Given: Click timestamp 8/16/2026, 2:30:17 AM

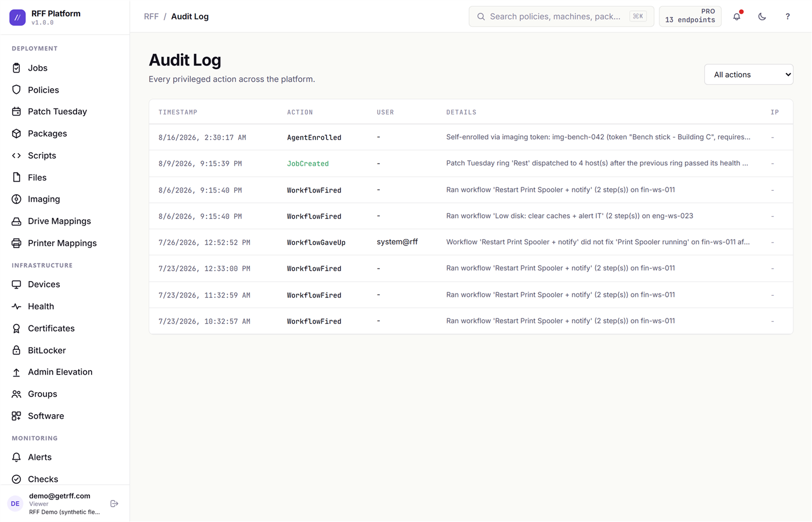Looking at the screenshot, I should 202,137.
